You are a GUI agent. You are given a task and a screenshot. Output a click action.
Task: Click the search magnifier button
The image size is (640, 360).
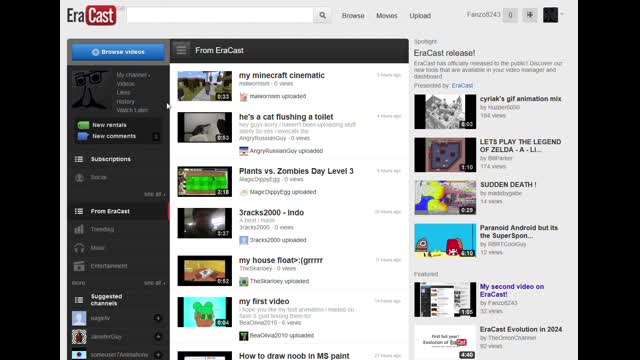(x=322, y=16)
